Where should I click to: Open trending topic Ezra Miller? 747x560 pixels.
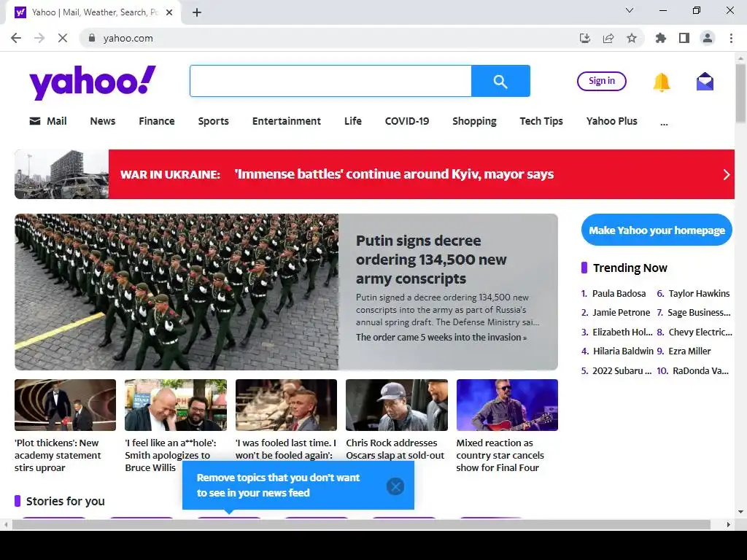pos(689,351)
